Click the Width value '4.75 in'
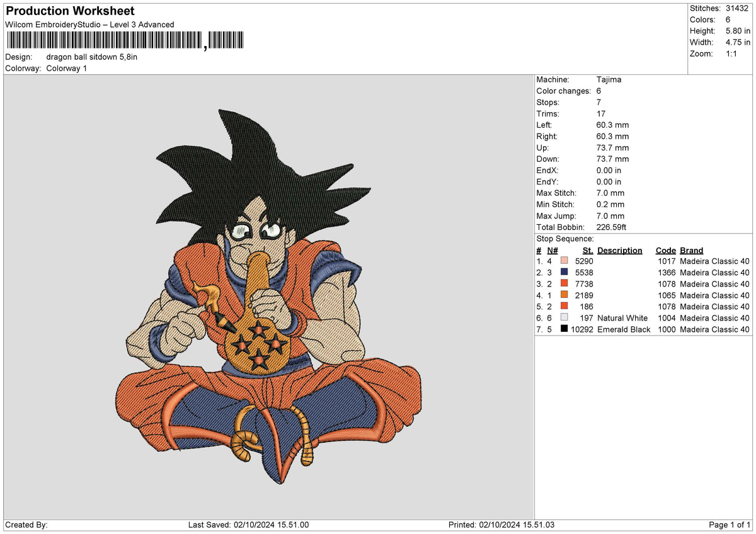This screenshot has width=756, height=534. pos(738,42)
